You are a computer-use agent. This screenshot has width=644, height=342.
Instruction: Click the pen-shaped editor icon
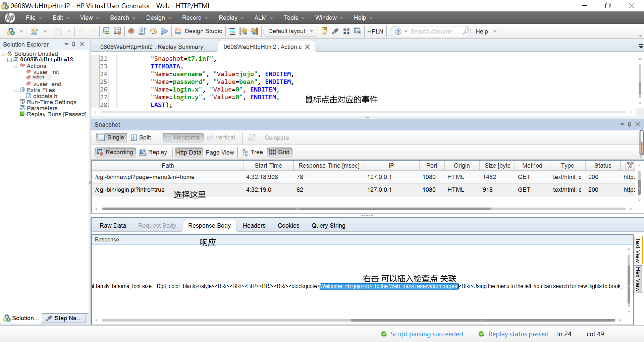pos(335,31)
